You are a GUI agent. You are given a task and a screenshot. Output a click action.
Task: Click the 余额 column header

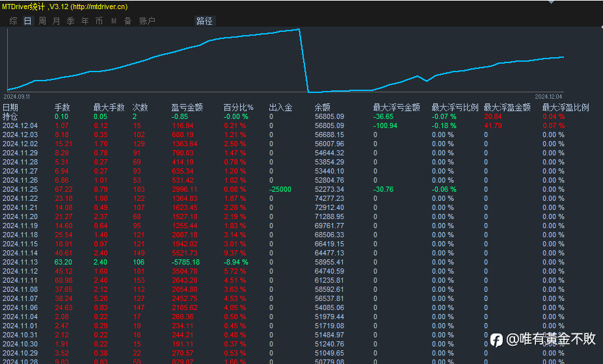[x=323, y=107]
